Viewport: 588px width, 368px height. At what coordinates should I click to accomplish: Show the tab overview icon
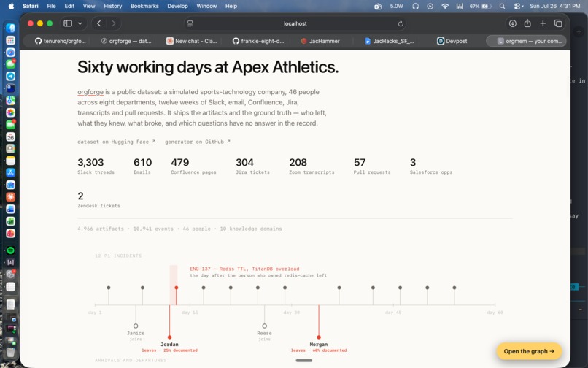click(558, 23)
